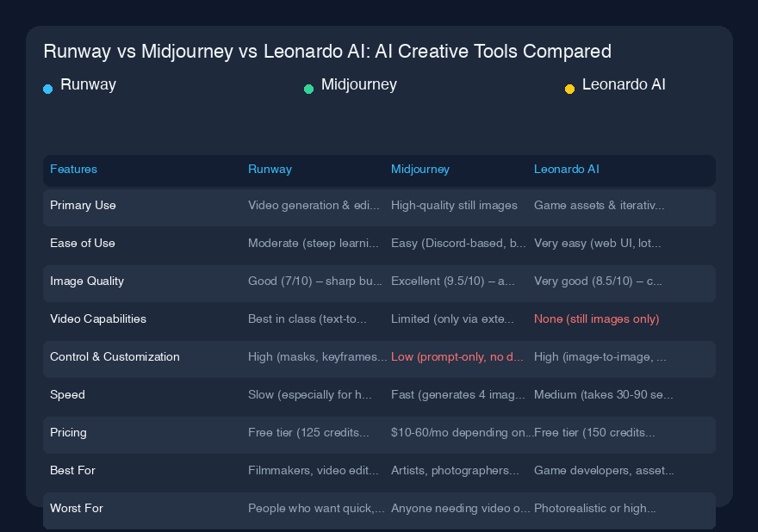Click the 'Very easy (web UI, lot...' cell
Image resolution: width=758 pixels, height=532 pixels.
tap(598, 243)
